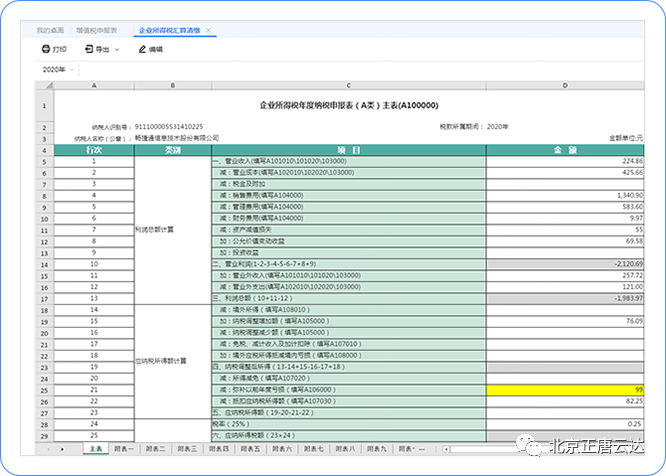Click the 二、营业利润 item cell

tap(349, 264)
